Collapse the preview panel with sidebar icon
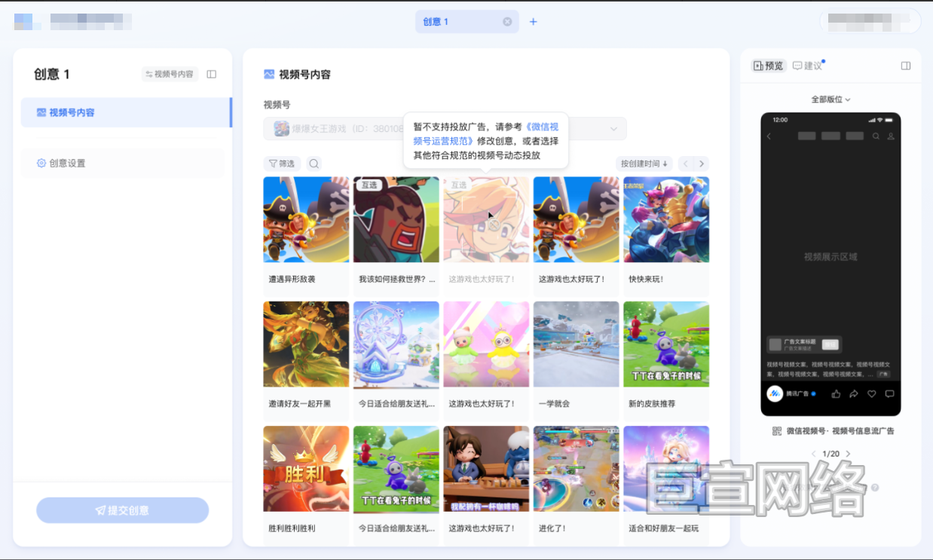This screenshot has width=933, height=560. point(906,66)
